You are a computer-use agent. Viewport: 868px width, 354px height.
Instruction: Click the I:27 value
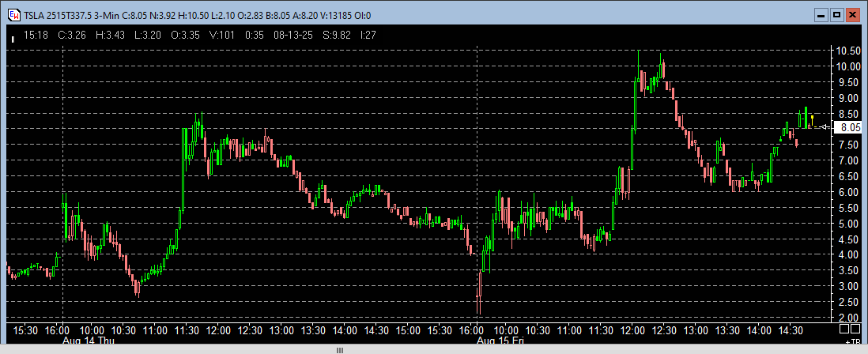368,35
